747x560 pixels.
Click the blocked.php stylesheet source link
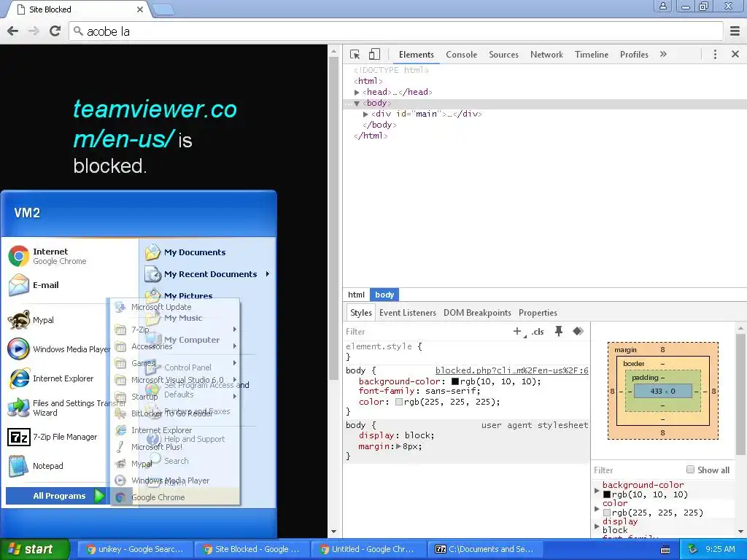tap(511, 370)
